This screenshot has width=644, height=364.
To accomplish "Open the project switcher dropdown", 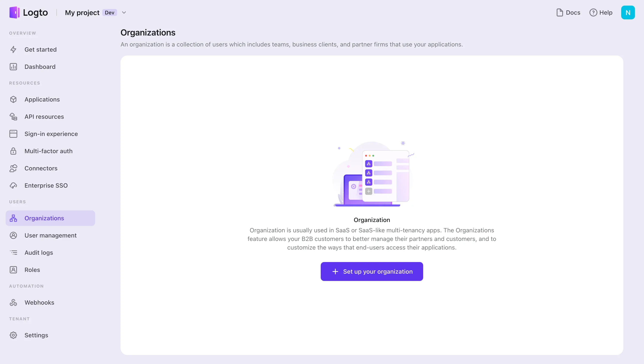I will point(124,12).
